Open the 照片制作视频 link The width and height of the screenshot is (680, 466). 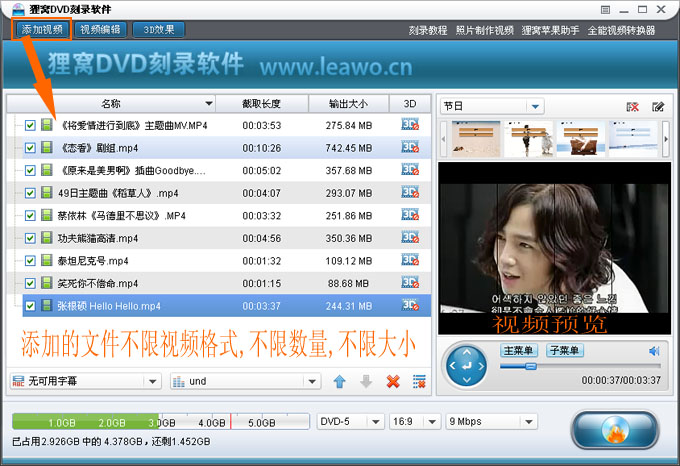(484, 30)
